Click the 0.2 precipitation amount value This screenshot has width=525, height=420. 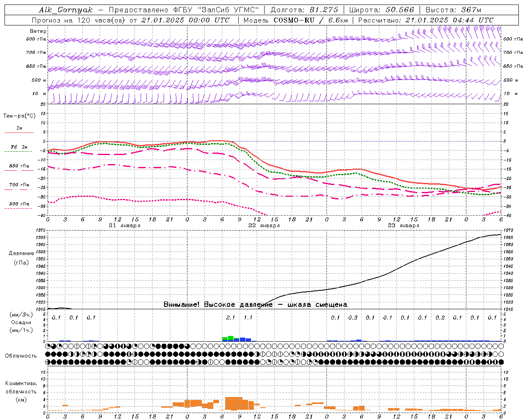coord(440,317)
